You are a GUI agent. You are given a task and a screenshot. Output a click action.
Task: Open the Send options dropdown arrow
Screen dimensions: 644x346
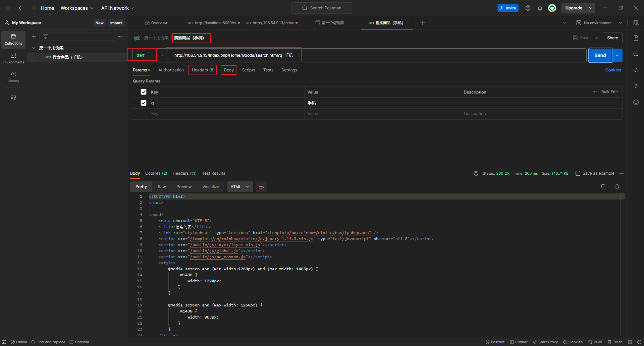618,55
